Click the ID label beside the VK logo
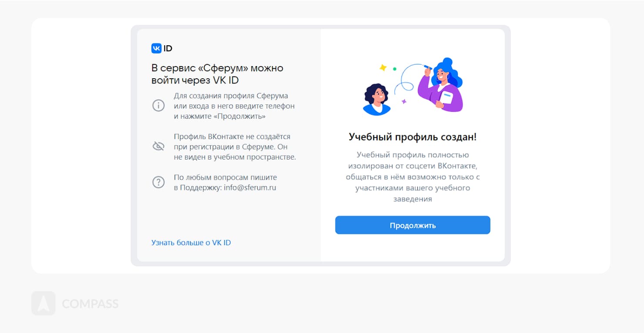Image resolution: width=644 pixels, height=333 pixels. click(168, 48)
